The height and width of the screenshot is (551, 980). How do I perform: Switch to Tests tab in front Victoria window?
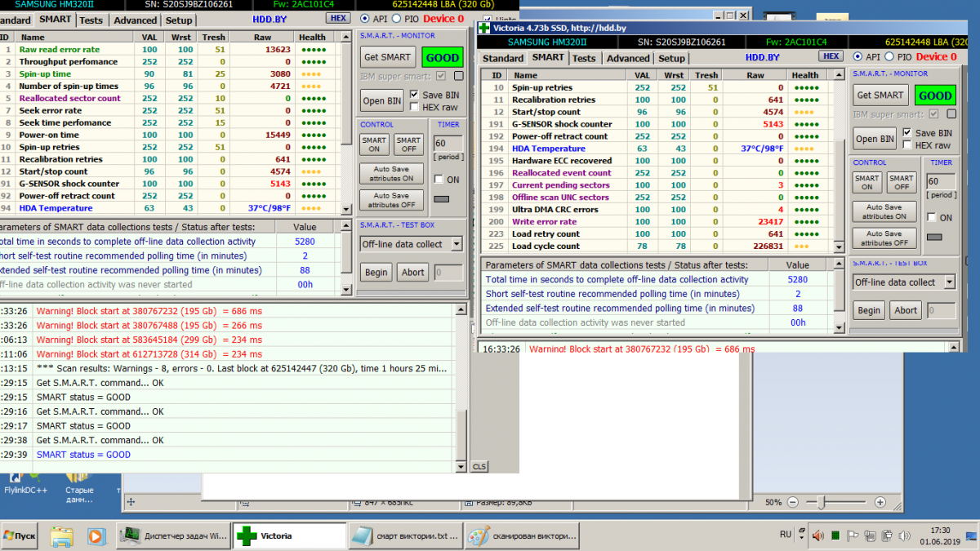click(x=583, y=59)
